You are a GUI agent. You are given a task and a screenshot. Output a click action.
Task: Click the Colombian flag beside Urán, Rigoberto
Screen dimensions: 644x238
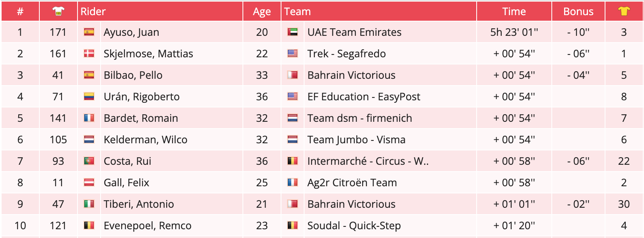coord(89,96)
